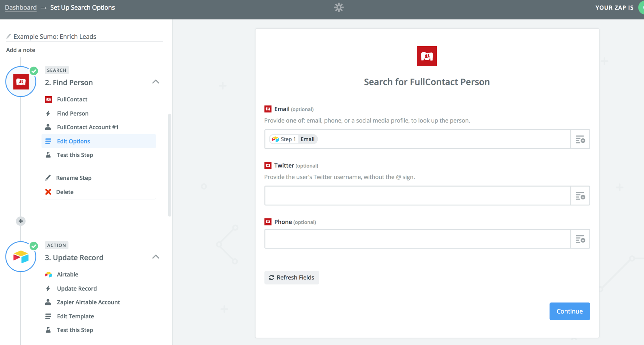This screenshot has width=644, height=345.
Task: Click the Airtable icon in step 3 circle
Action: tap(21, 257)
